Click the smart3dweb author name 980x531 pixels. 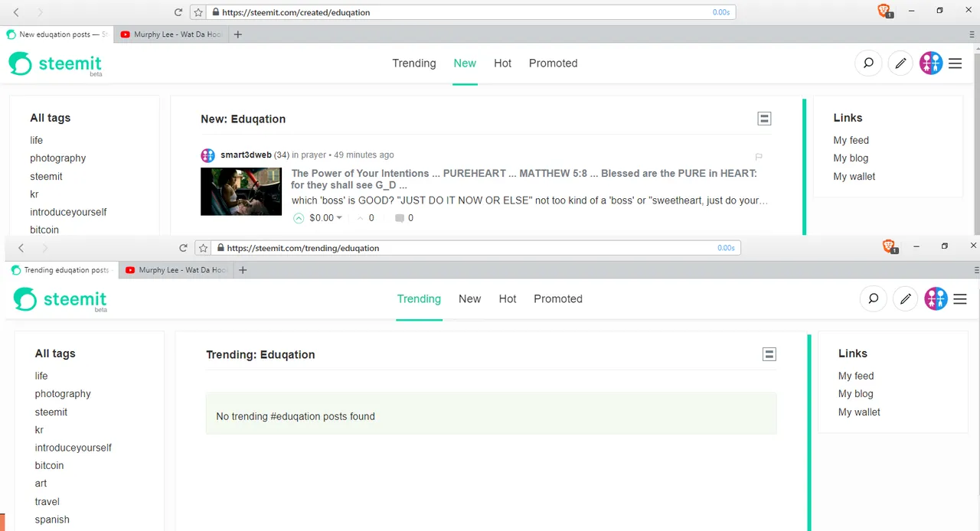tap(246, 155)
